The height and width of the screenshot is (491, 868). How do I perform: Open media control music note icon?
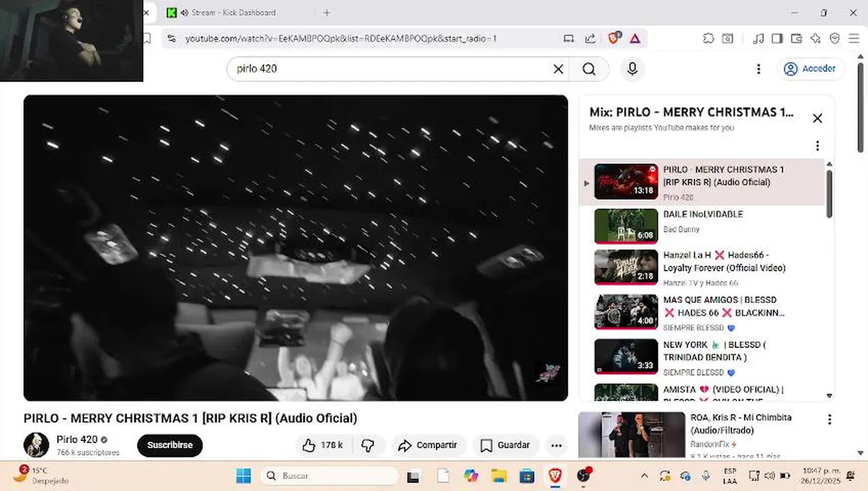[757, 39]
